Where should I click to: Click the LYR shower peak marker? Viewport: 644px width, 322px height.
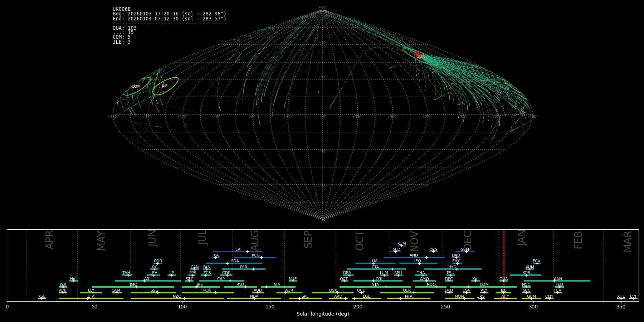(64, 287)
